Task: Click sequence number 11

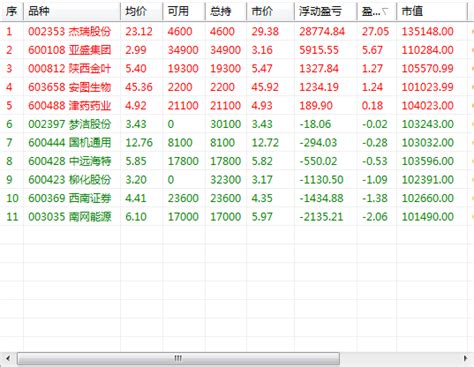Action: pos(12,217)
